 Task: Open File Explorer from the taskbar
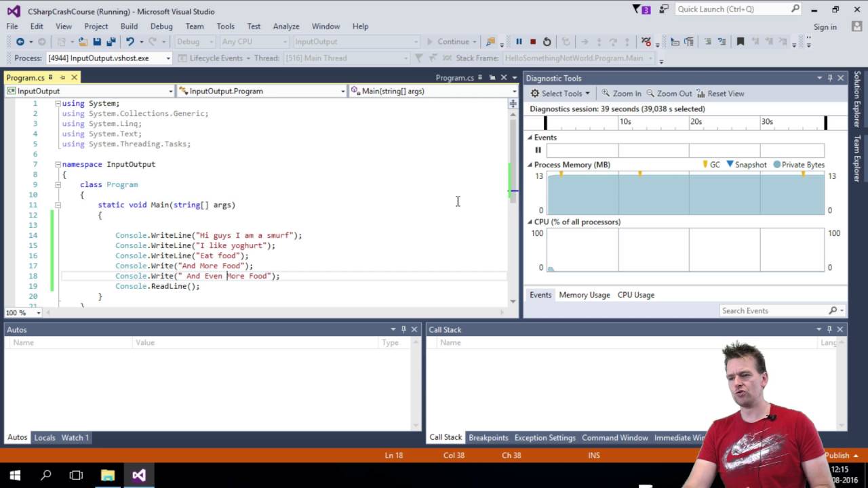coord(108,475)
